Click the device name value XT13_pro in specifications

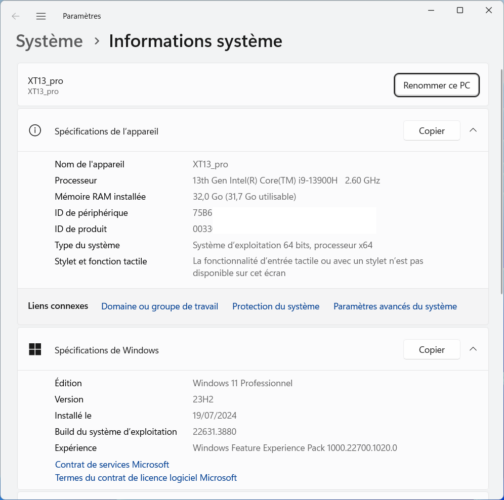click(x=210, y=164)
